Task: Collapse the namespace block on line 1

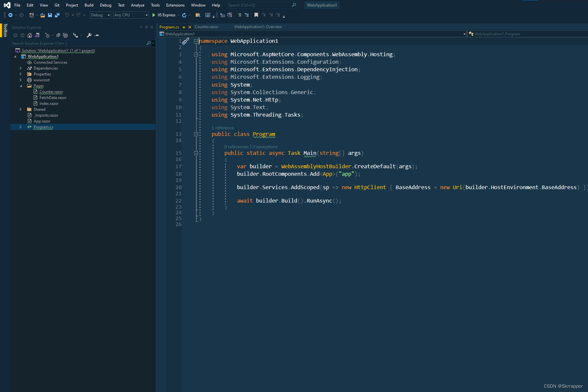Action: point(196,41)
